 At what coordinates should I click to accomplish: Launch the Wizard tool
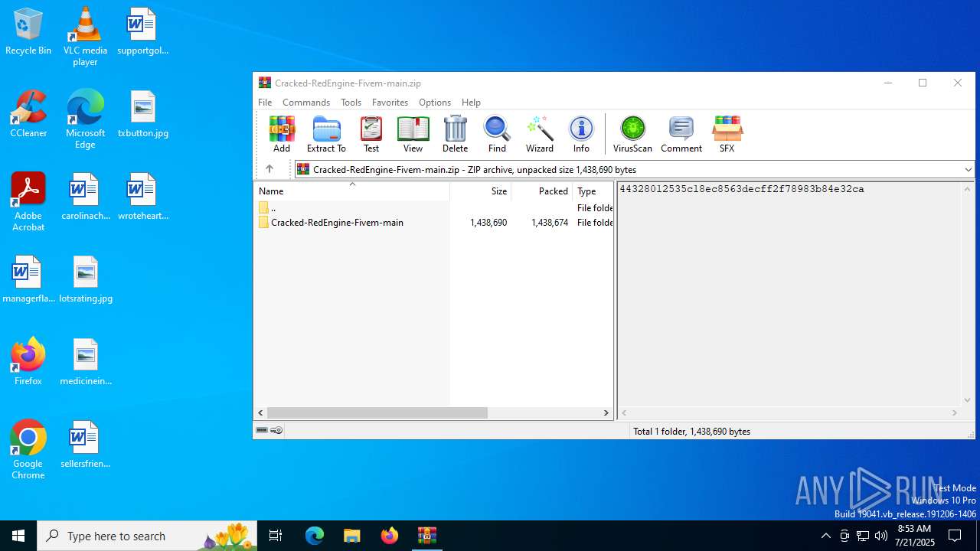539,134
